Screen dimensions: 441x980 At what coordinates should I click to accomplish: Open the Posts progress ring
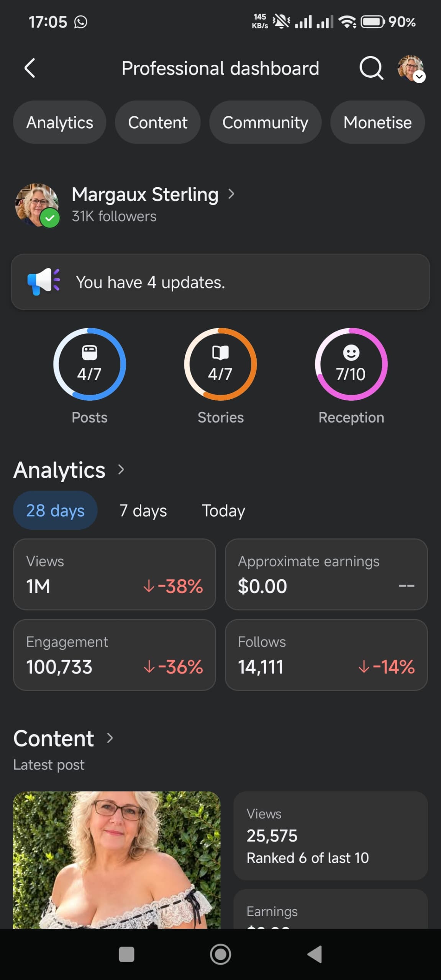90,364
